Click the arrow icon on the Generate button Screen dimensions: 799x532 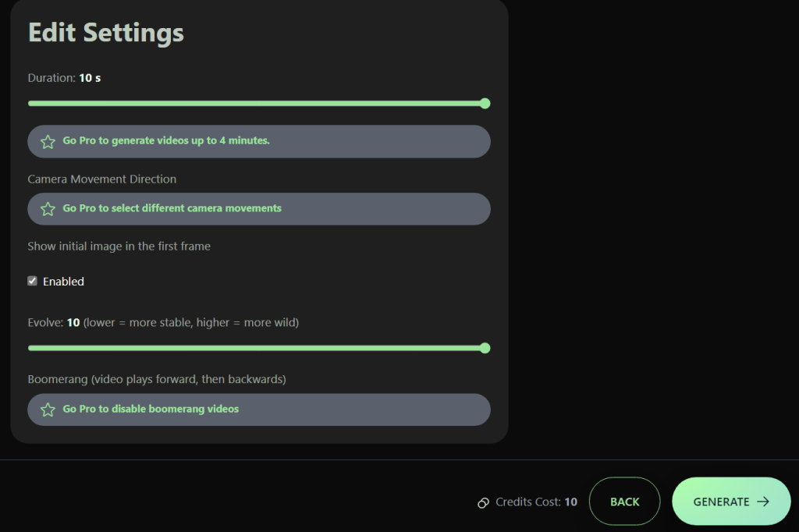tap(763, 502)
